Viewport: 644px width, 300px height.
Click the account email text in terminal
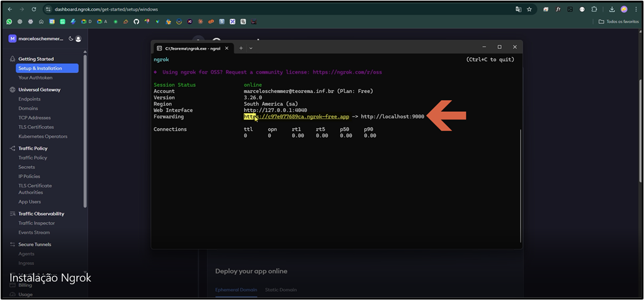click(x=289, y=91)
